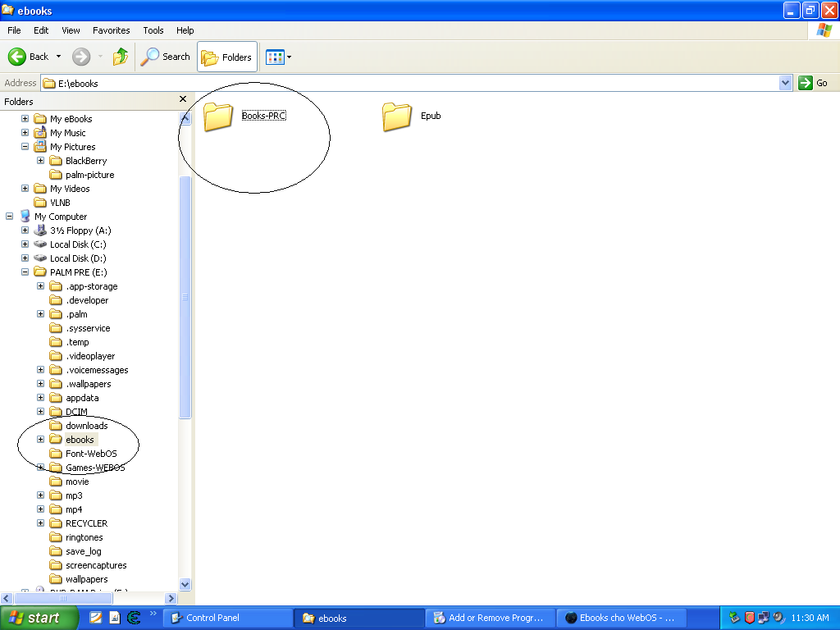Click the folder tree horizontal scrollbar
Viewport: 840px width, 630px height.
89,598
